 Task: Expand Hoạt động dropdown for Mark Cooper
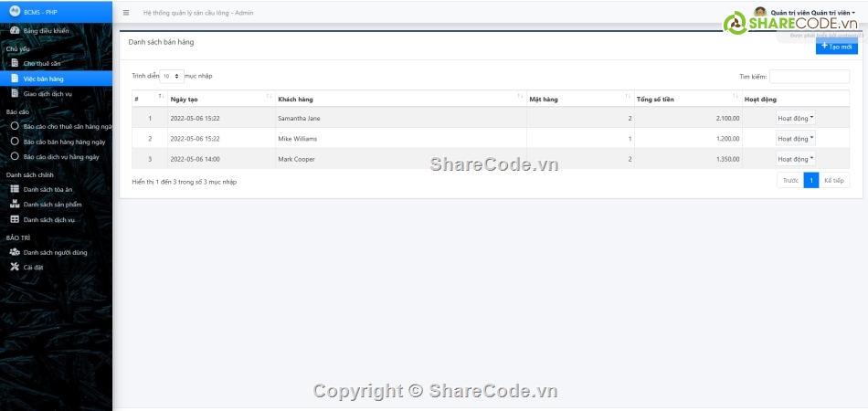[795, 159]
